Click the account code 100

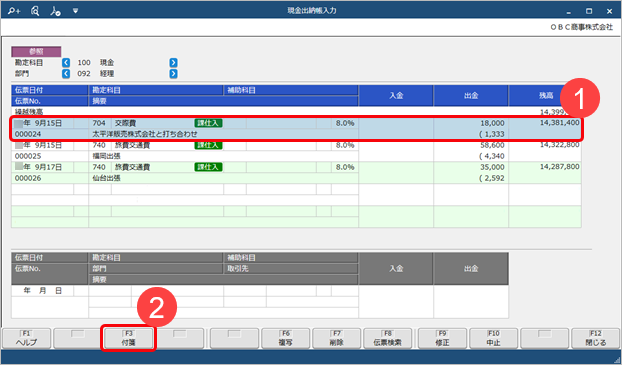tap(84, 63)
